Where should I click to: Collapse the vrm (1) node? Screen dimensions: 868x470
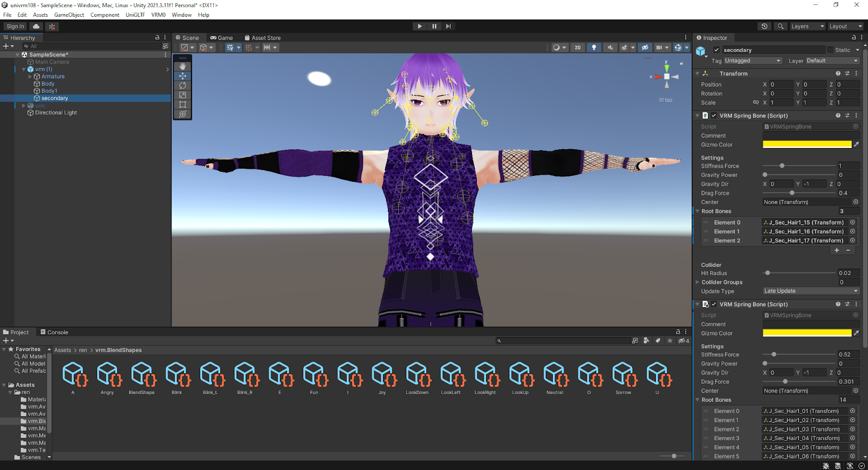tap(23, 69)
